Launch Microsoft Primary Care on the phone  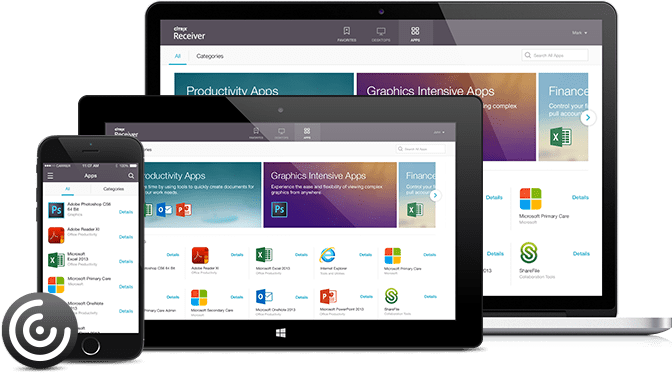(56, 284)
